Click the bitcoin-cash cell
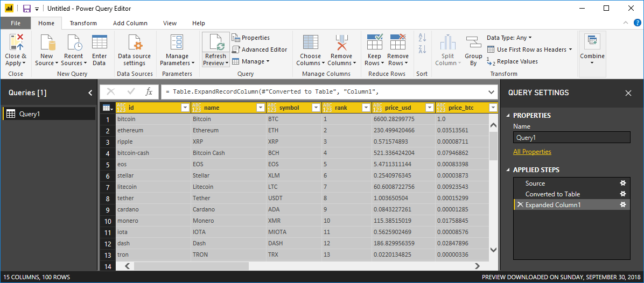644x283 pixels. click(x=153, y=153)
